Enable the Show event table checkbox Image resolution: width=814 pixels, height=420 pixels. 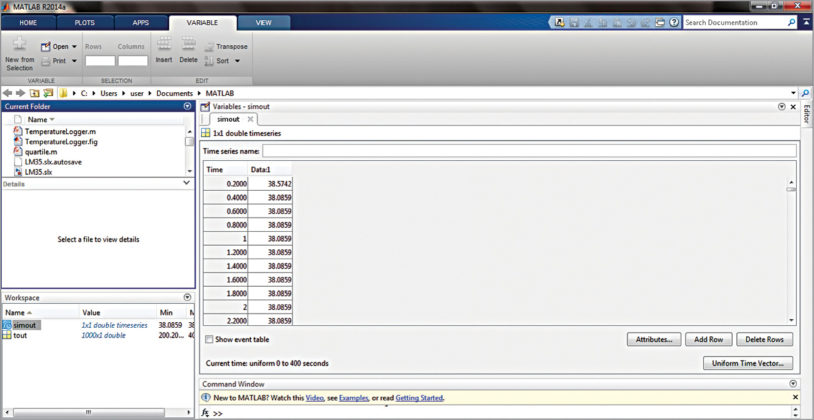[209, 340]
